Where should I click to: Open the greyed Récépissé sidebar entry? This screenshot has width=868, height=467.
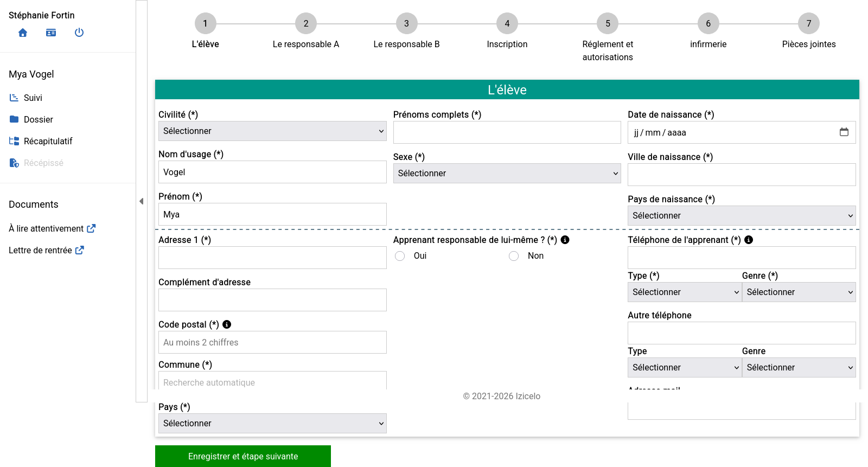click(43, 163)
